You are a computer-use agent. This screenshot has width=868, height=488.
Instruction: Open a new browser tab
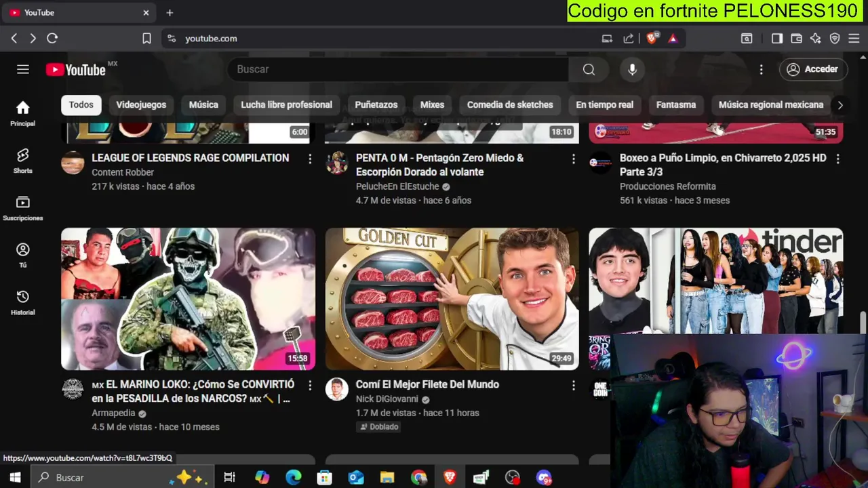tap(170, 13)
